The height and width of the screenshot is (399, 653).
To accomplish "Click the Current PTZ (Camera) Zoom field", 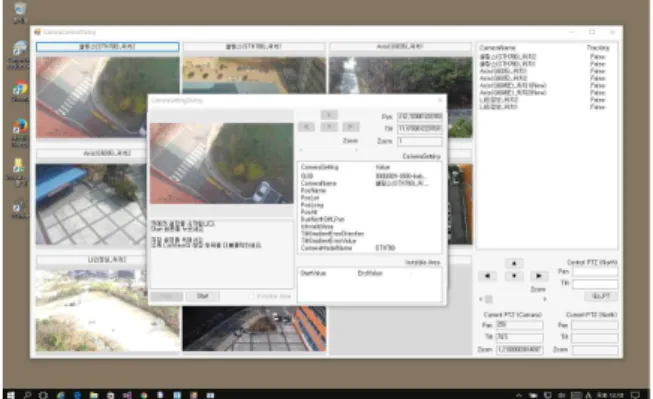I will point(519,350).
